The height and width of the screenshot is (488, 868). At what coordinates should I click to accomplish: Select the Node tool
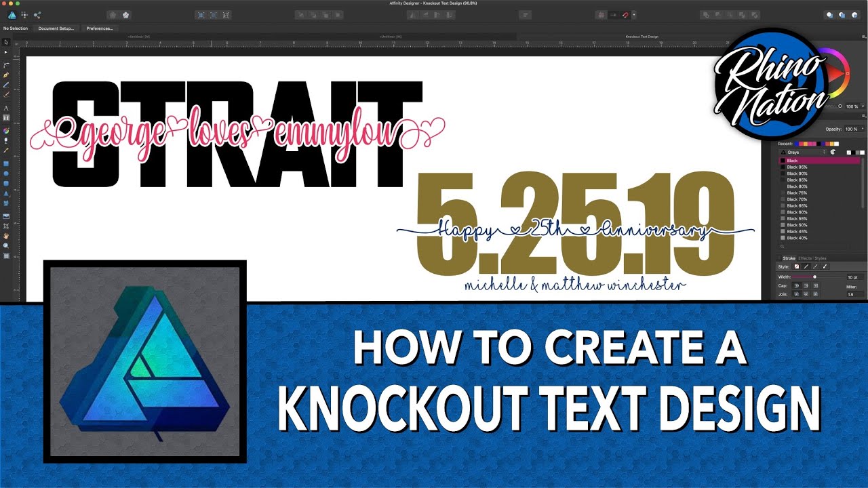(6, 52)
